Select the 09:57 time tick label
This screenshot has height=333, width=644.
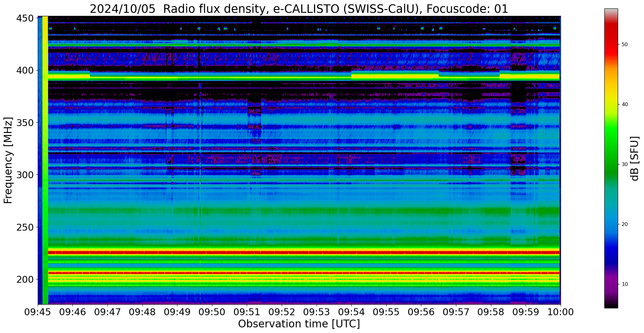pos(456,312)
